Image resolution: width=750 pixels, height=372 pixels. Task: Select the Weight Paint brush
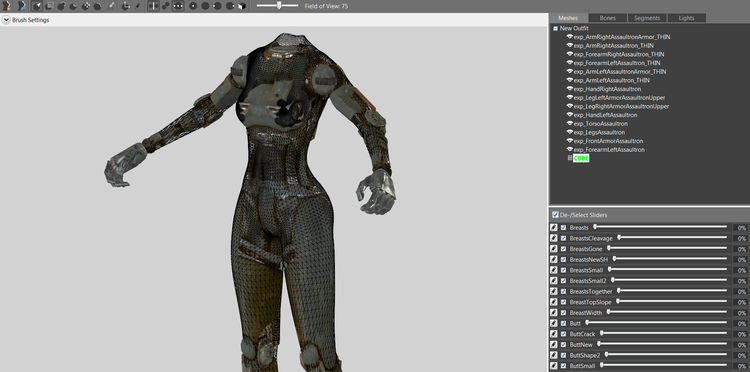click(x=110, y=6)
